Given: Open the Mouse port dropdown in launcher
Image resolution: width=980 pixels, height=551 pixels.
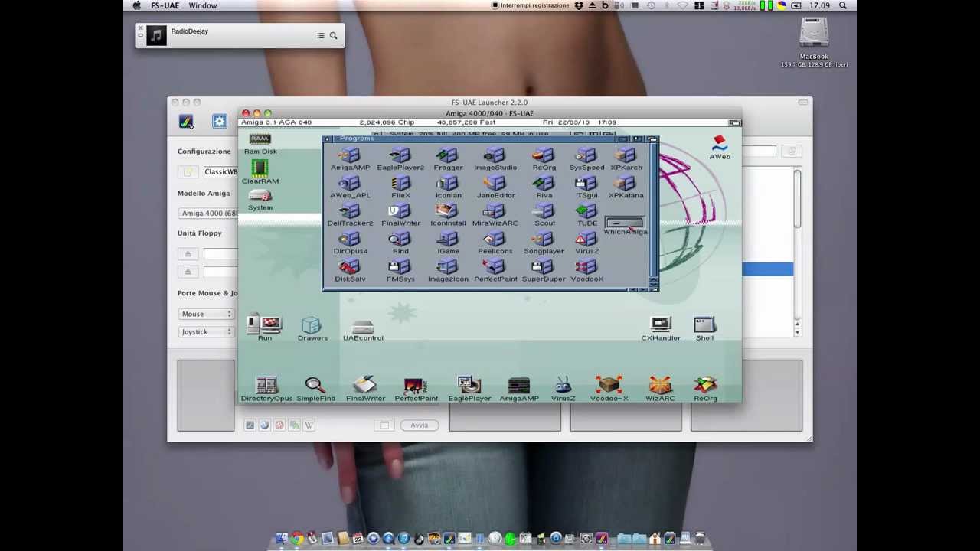Looking at the screenshot, I should 206,314.
